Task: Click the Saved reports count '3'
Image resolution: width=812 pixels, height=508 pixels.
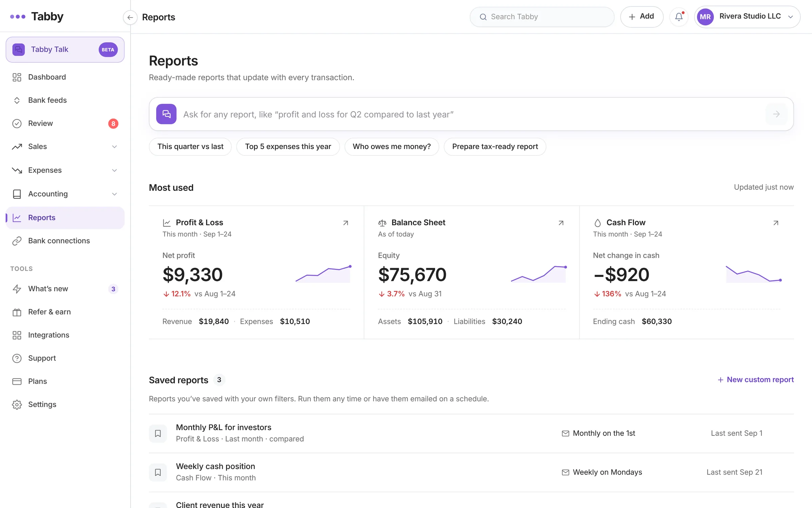Action: (219, 380)
